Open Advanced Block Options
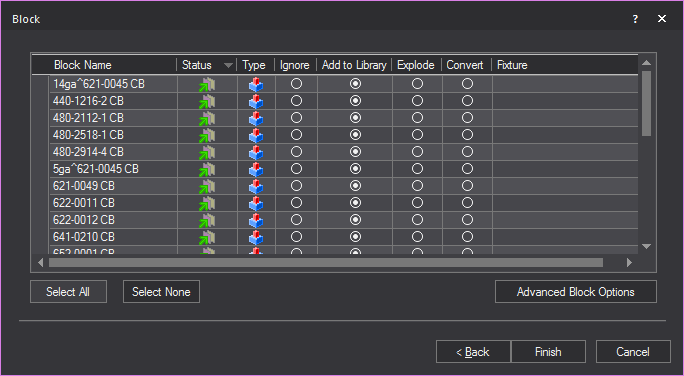Image resolution: width=684 pixels, height=376 pixels. (575, 292)
